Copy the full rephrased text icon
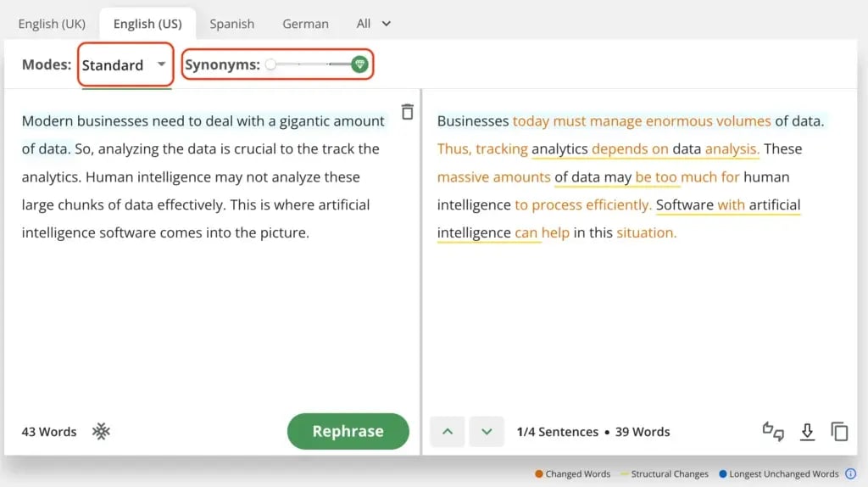The height and width of the screenshot is (487, 868). coord(839,432)
